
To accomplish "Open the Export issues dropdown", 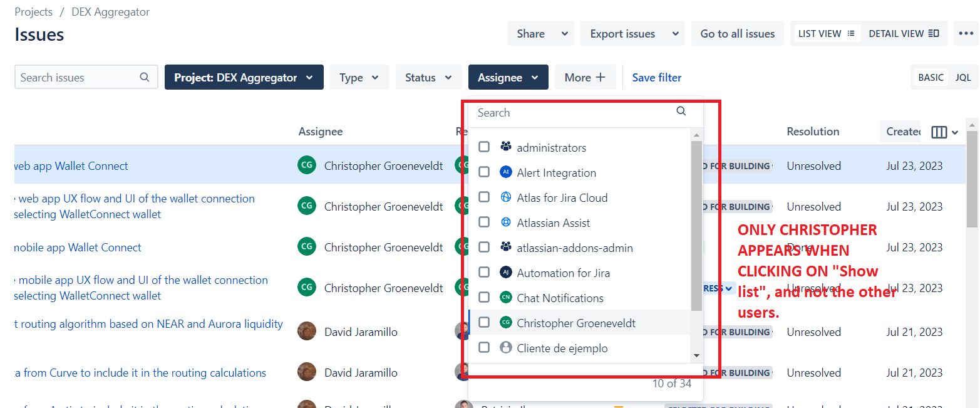I will pos(632,33).
